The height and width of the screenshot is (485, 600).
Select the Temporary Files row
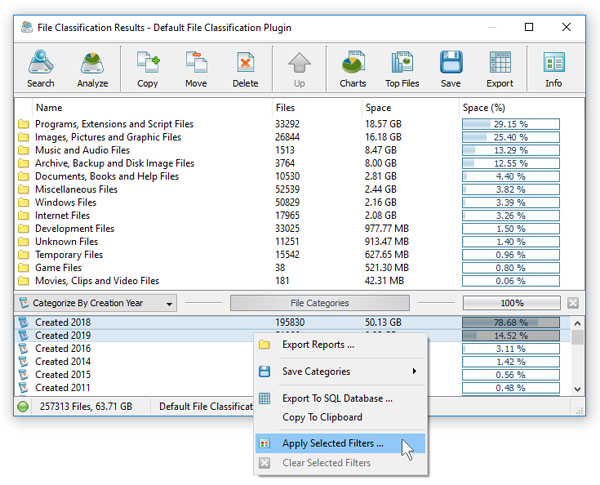(x=300, y=255)
